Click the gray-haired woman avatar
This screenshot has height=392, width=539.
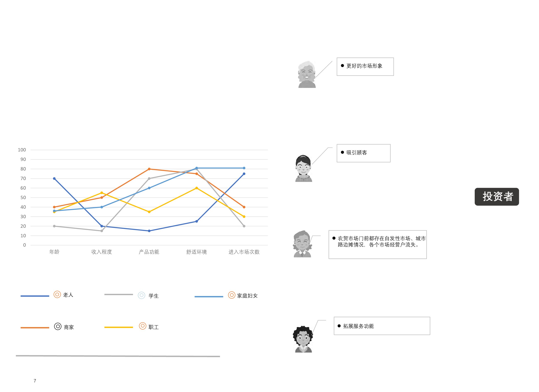pyautogui.click(x=302, y=244)
